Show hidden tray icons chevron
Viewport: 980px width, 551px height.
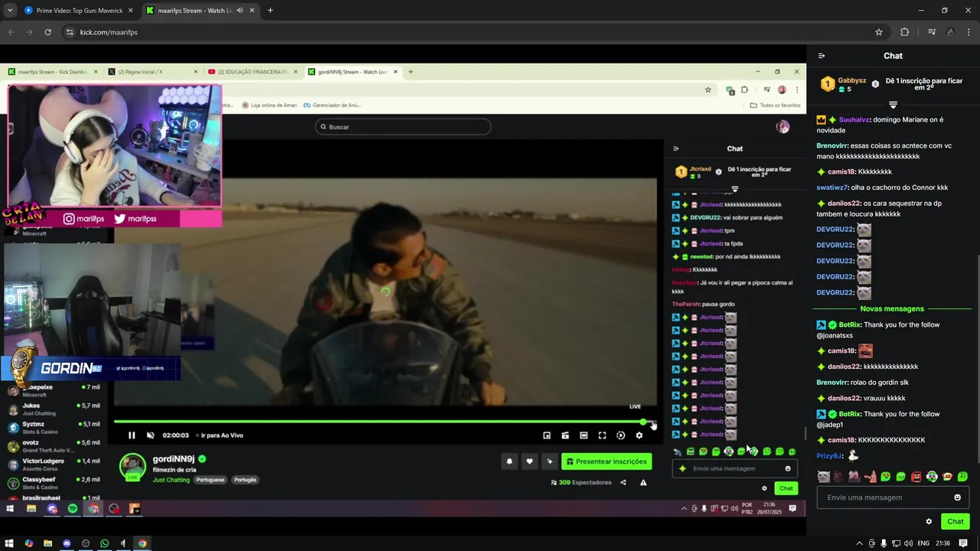[859, 543]
